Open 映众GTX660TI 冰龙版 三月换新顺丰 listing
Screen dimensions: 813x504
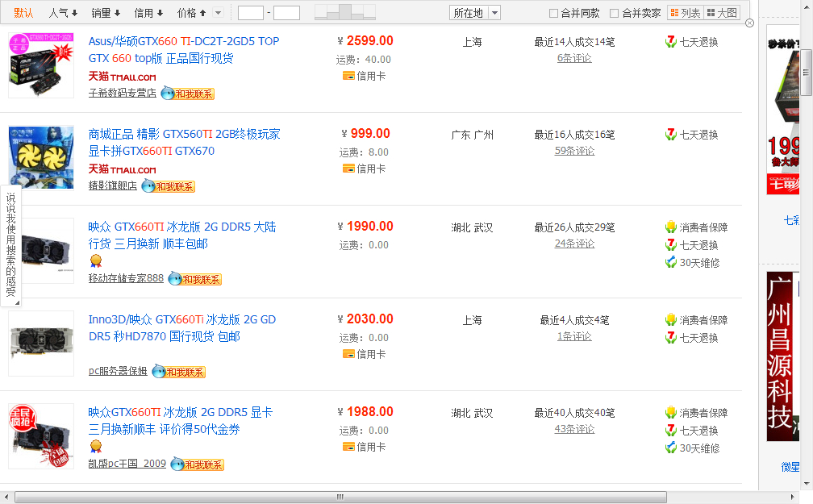[x=181, y=420]
